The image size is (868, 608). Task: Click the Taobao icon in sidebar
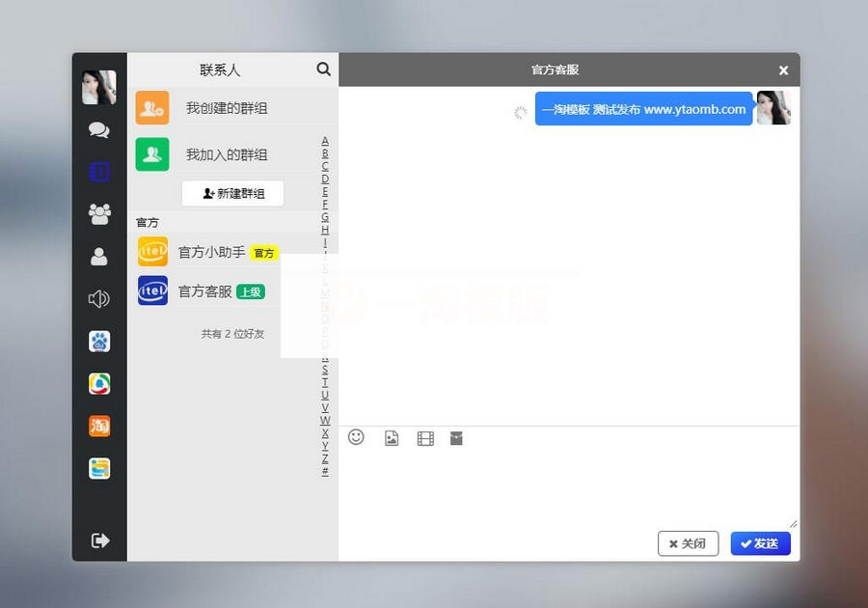pos(98,426)
